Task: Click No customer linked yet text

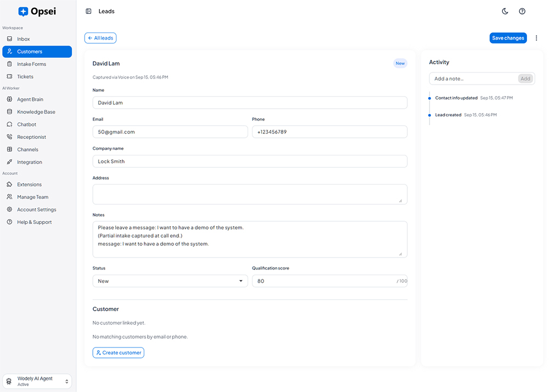Action: pyautogui.click(x=119, y=323)
